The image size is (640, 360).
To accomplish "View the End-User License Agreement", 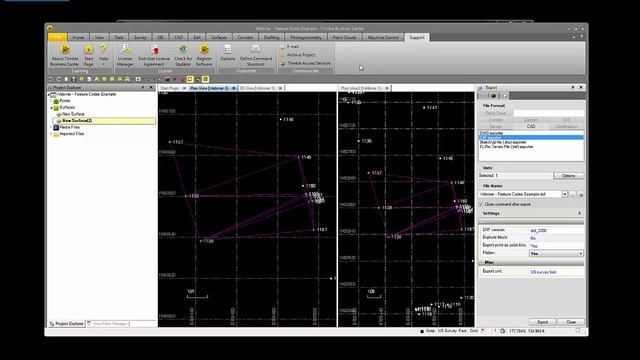I will pyautogui.click(x=154, y=55).
